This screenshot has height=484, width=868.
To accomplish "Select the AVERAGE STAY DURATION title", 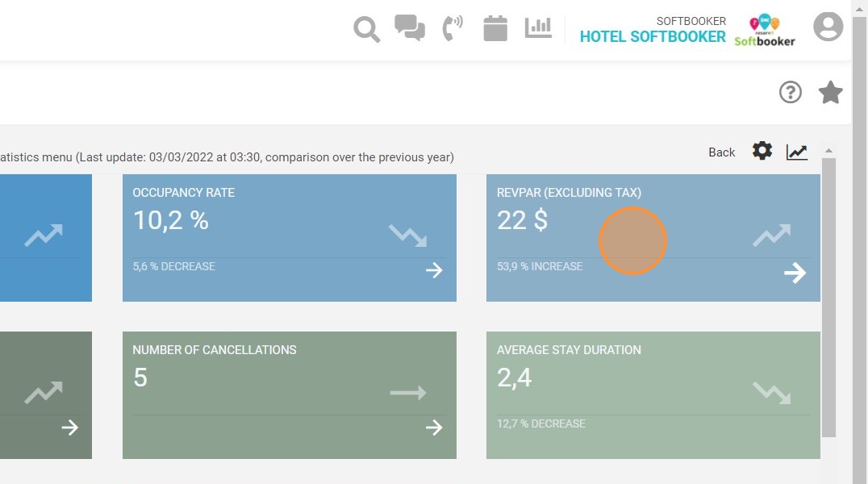I will (569, 350).
